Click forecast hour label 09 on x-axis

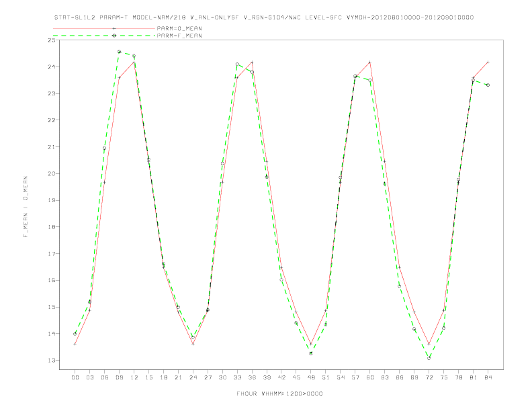[120, 377]
